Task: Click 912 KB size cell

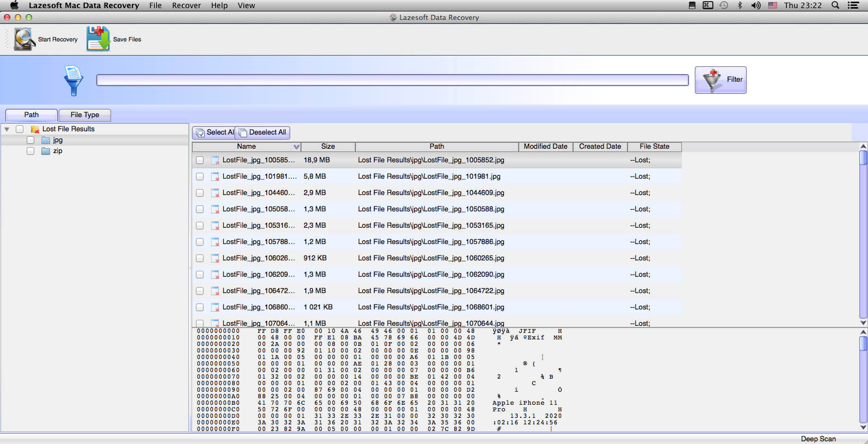Action: click(x=315, y=258)
